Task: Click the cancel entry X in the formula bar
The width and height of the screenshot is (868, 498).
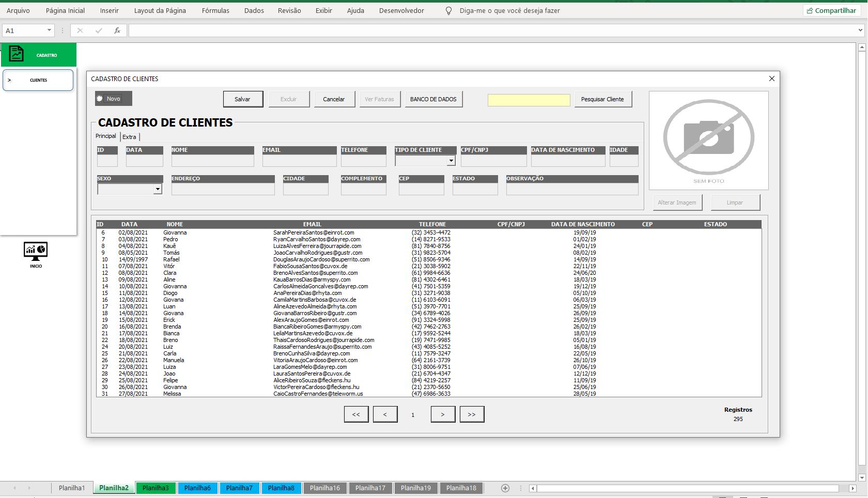Action: pyautogui.click(x=80, y=30)
